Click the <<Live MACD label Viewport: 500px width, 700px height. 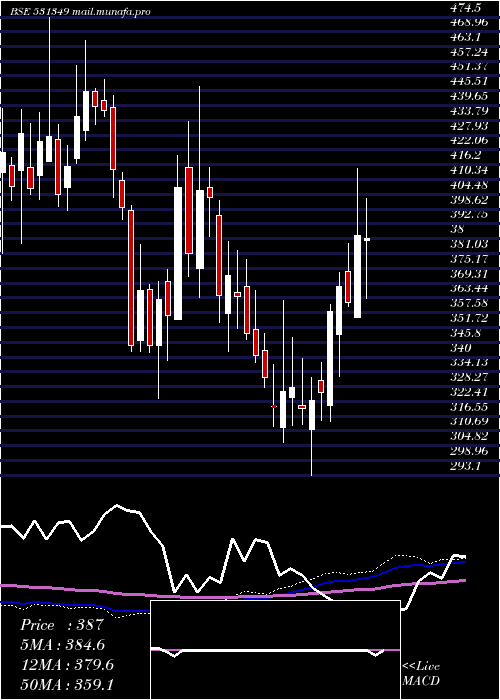point(421,673)
